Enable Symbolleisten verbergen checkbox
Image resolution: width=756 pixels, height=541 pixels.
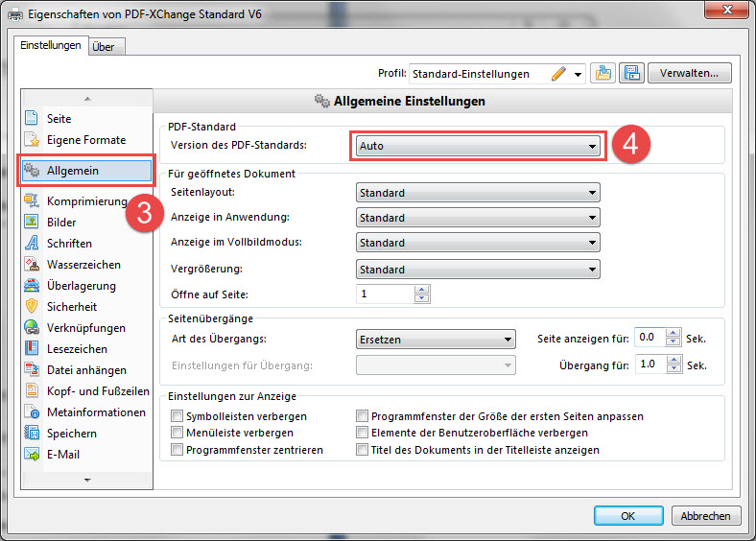[x=177, y=415]
